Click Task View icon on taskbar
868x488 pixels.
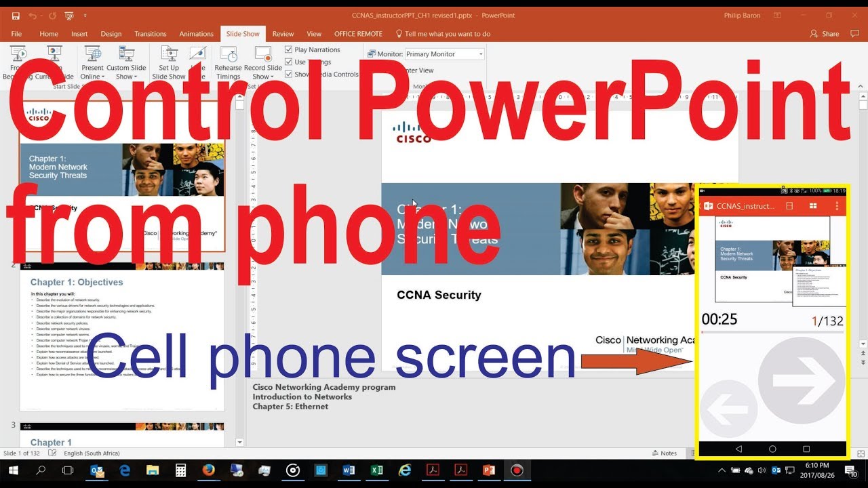[x=68, y=470]
